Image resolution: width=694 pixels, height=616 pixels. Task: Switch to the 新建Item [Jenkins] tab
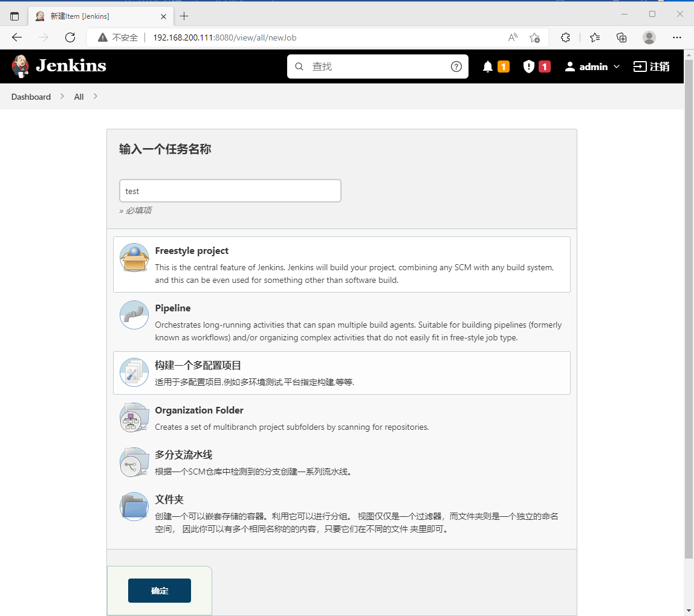pyautogui.click(x=100, y=16)
